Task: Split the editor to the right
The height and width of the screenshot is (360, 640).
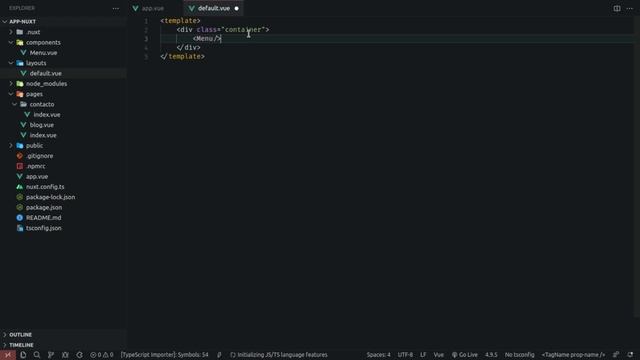Action: coord(617,8)
